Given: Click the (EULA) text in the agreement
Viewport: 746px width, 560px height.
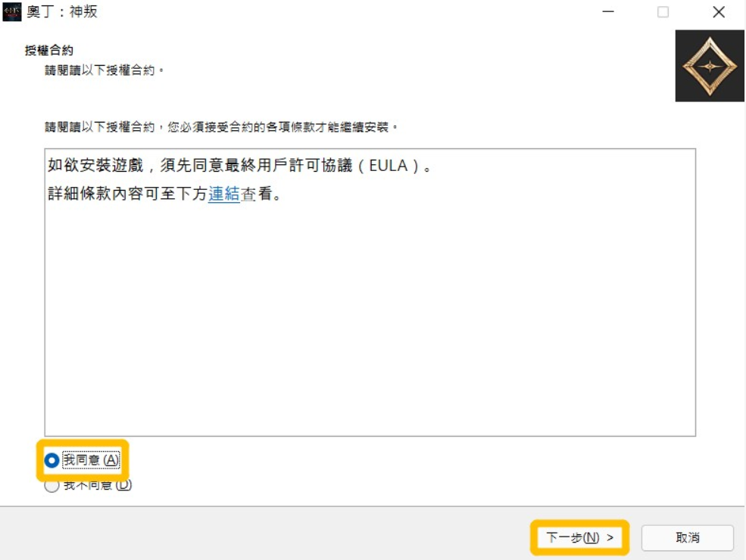Looking at the screenshot, I should [x=389, y=166].
